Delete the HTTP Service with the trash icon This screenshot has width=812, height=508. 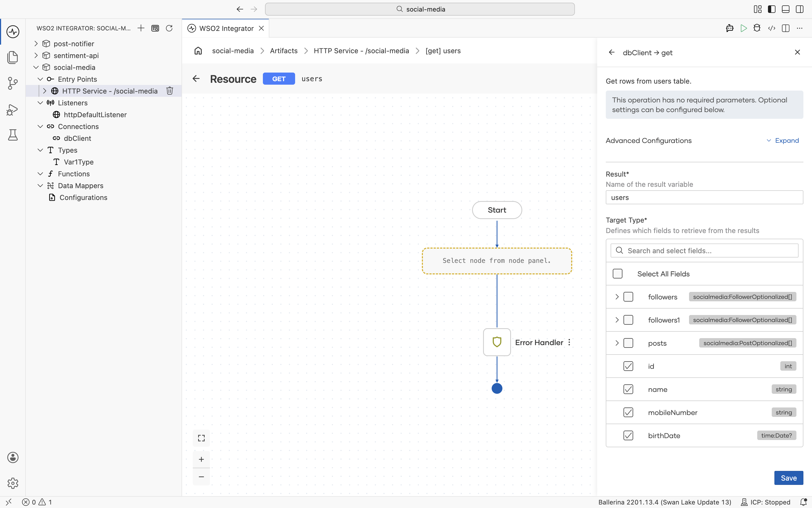170,91
